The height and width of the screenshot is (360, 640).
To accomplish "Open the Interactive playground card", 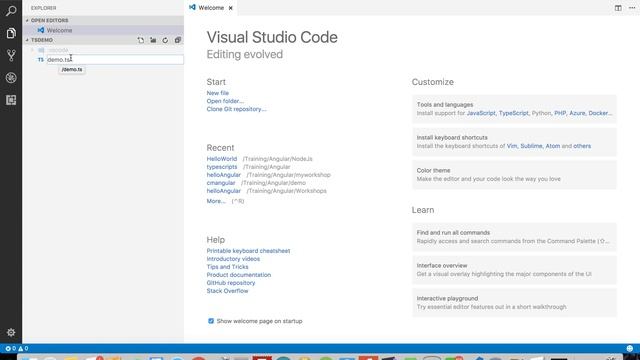I will coord(514,303).
